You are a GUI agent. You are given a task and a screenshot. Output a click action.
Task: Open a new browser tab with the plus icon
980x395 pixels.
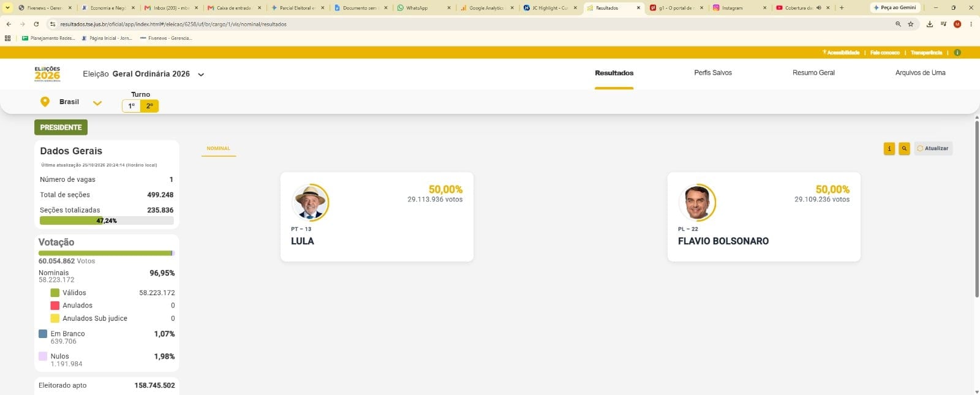(x=842, y=8)
